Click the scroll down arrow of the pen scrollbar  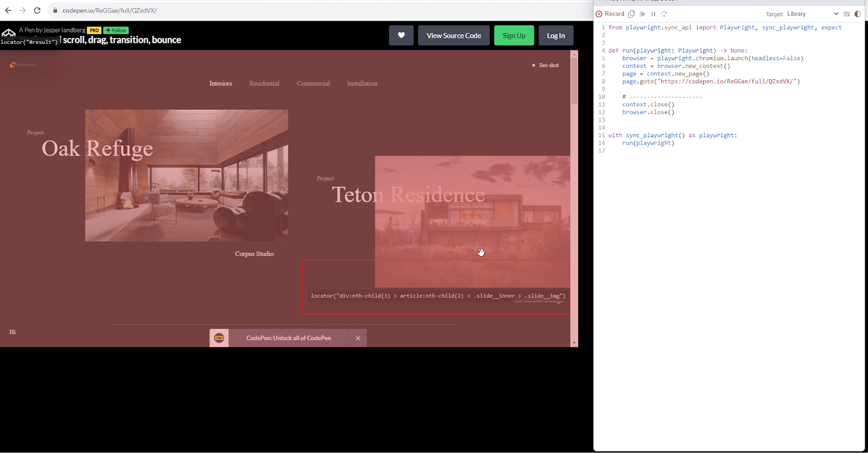pyautogui.click(x=574, y=343)
